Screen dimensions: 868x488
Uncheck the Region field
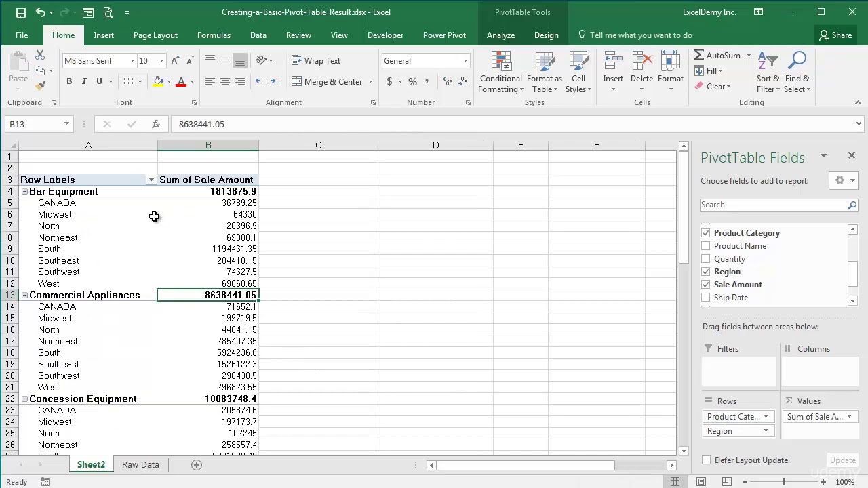(706, 271)
